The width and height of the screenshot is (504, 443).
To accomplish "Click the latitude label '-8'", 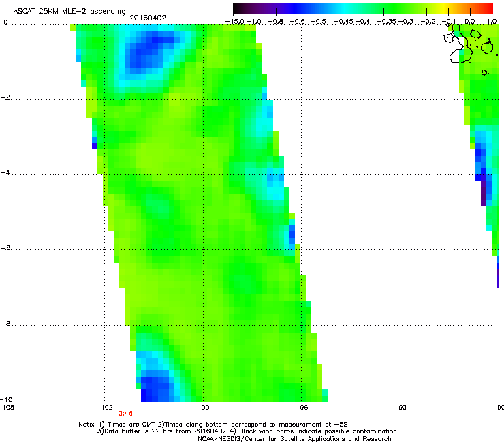I will [5, 323].
